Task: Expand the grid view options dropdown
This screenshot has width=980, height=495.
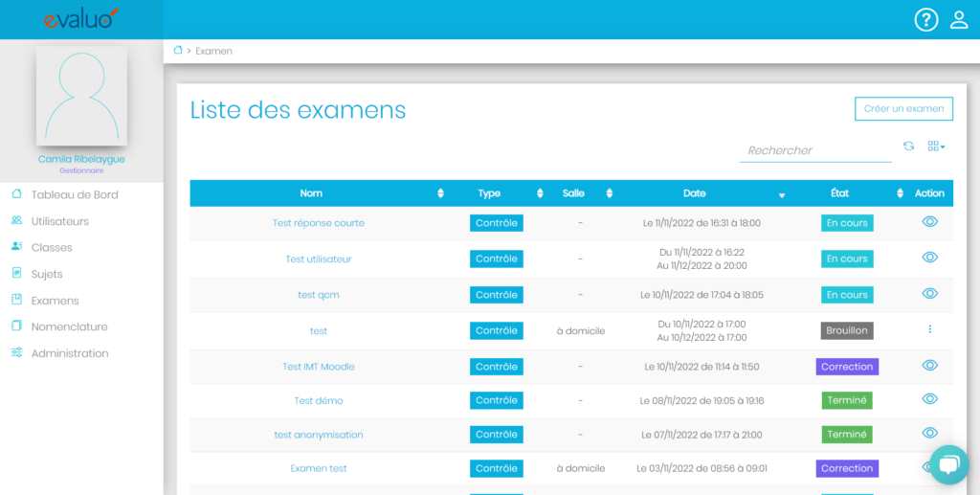Action: click(x=936, y=146)
